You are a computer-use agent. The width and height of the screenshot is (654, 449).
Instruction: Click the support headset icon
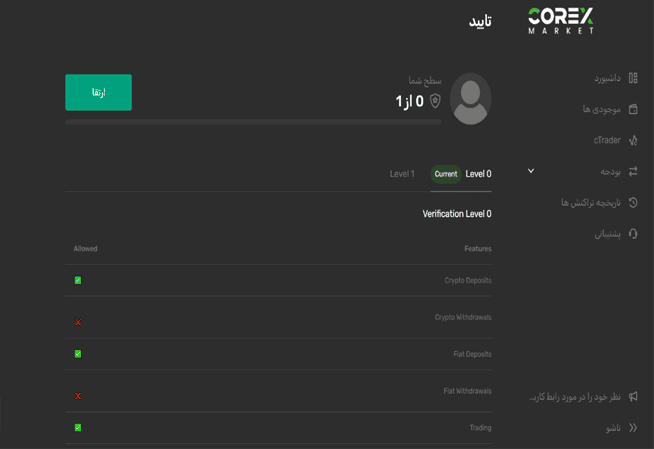[633, 233]
